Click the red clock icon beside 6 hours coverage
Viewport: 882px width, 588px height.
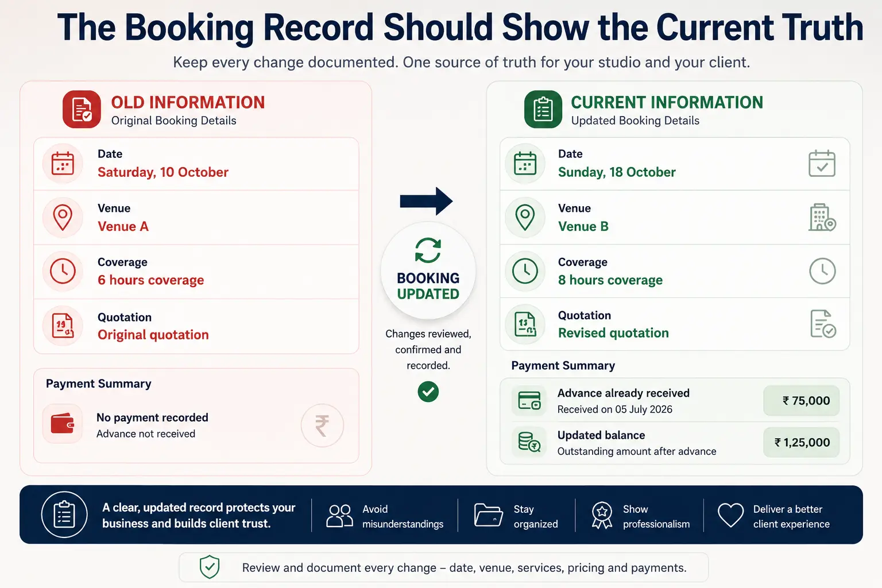63,271
